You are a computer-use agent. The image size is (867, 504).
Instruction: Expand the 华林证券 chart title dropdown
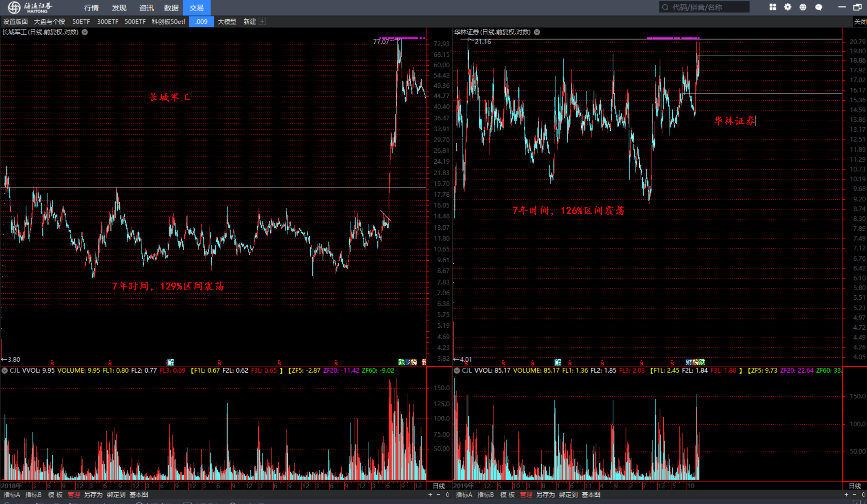pyautogui.click(x=537, y=32)
